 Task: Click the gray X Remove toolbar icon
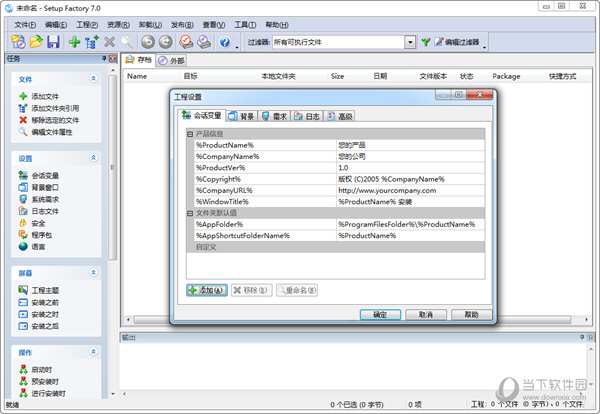click(x=109, y=42)
